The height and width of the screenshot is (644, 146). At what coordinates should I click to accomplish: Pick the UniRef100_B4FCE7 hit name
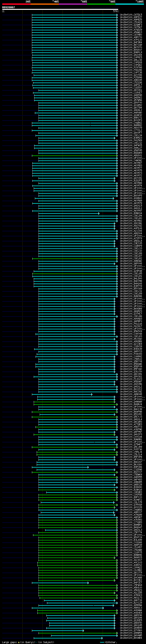tap(131, 583)
